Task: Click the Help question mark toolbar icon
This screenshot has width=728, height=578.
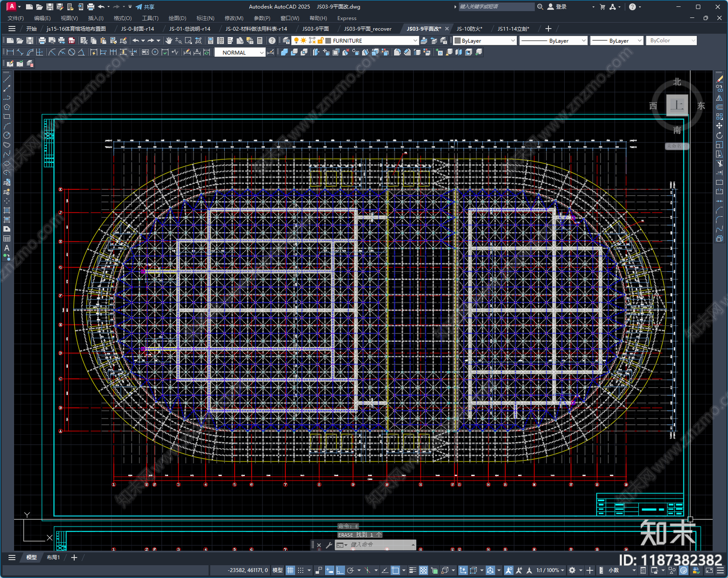Action: [272, 41]
